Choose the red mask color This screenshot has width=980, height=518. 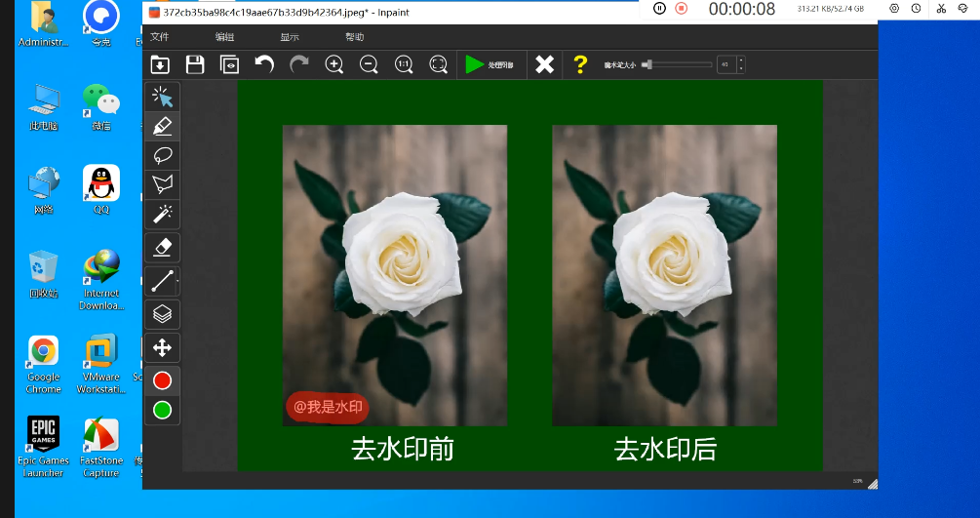(163, 381)
